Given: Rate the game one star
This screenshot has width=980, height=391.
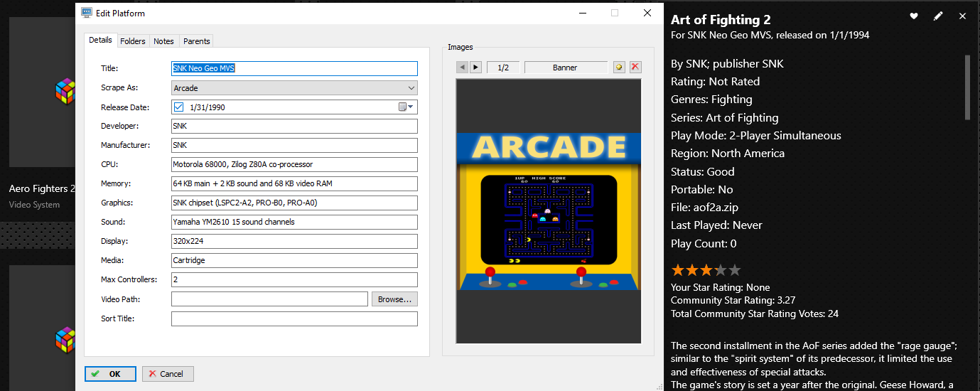Looking at the screenshot, I should tap(677, 270).
